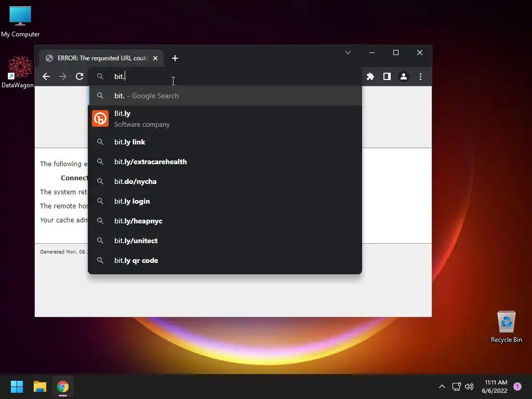Pick the 'bit.ly login' suggestion

coord(224,201)
